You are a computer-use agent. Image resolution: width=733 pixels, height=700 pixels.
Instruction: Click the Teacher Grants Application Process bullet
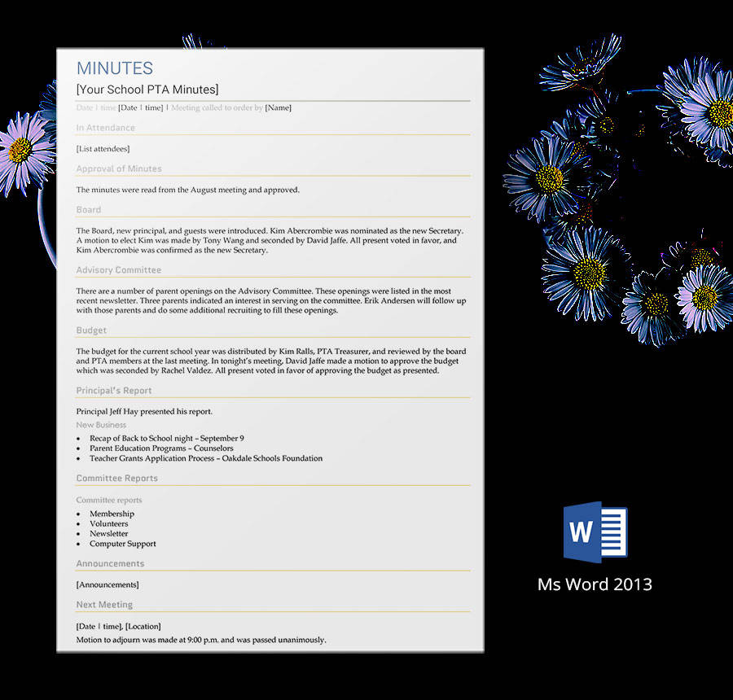tap(205, 458)
